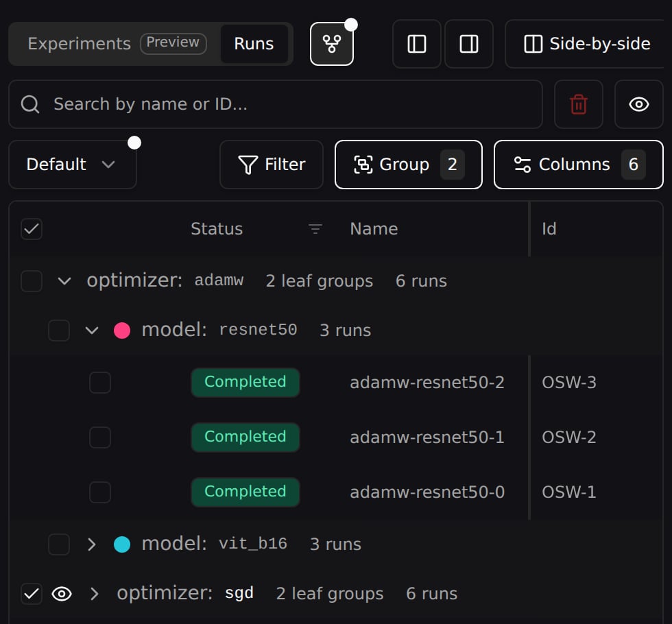Uncheck the optimizer sgd group checkbox
The height and width of the screenshot is (624, 672).
[32, 594]
